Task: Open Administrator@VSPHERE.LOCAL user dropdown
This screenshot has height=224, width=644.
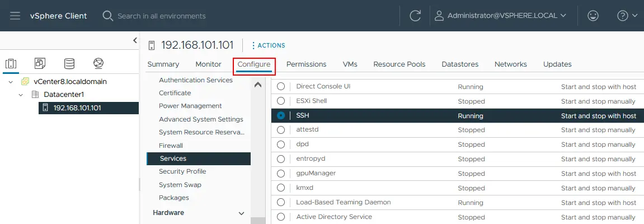Action: pyautogui.click(x=506, y=16)
